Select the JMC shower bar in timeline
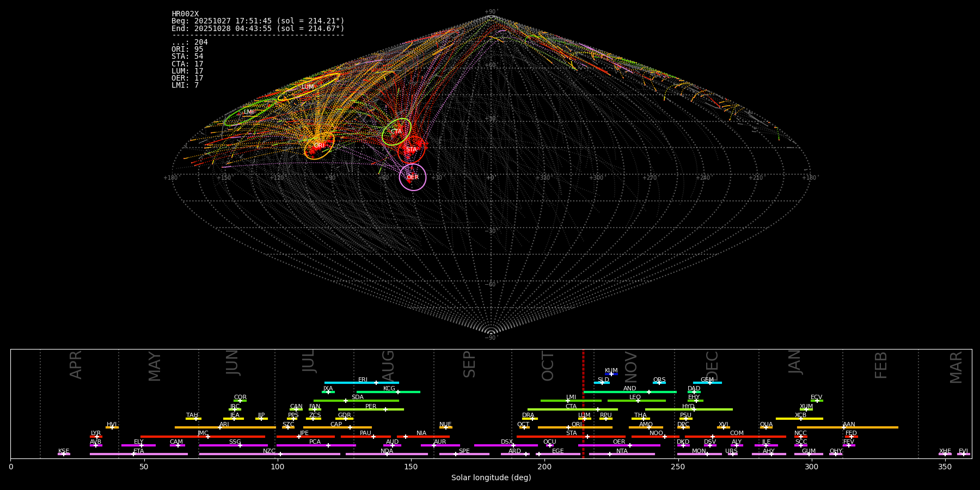Screen dimensions: 980x490 [x=203, y=436]
